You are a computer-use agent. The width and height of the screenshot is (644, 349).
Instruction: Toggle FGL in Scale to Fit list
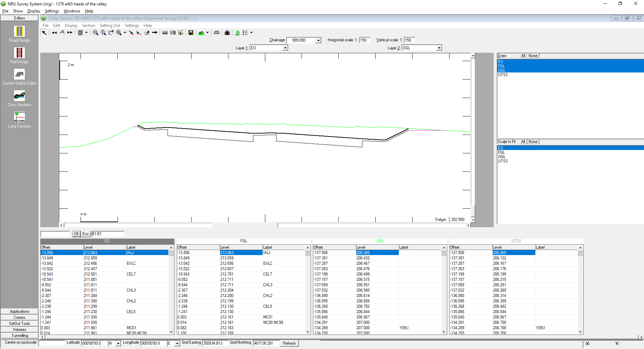(x=570, y=152)
